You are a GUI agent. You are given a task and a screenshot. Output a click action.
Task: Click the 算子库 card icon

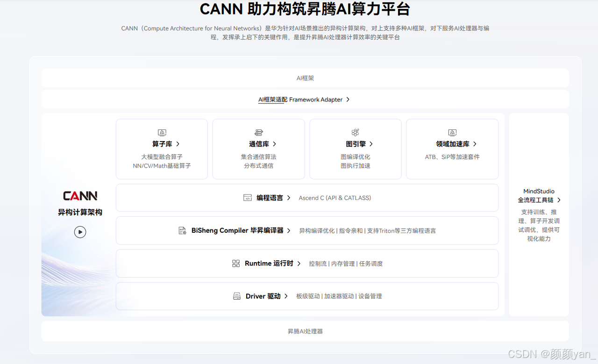[162, 133]
